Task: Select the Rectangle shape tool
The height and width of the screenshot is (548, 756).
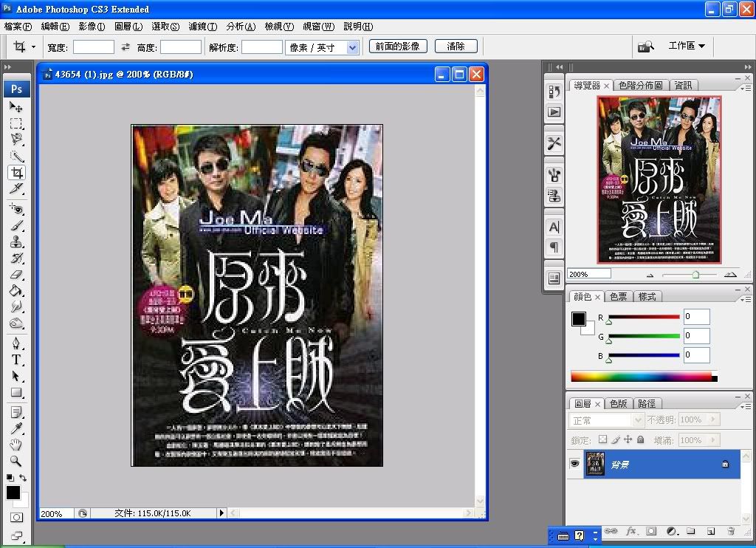Action: click(x=16, y=393)
